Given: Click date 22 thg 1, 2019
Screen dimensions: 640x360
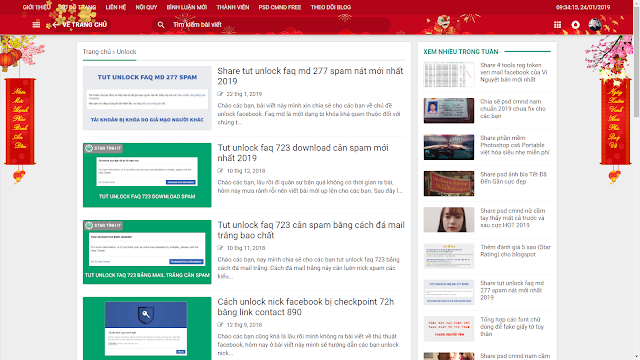Looking at the screenshot, I should coord(244,94).
